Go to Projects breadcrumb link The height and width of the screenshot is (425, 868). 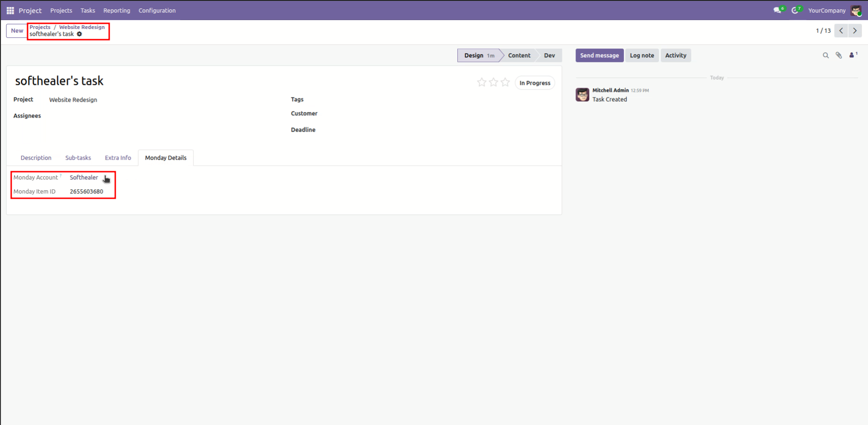coord(40,27)
